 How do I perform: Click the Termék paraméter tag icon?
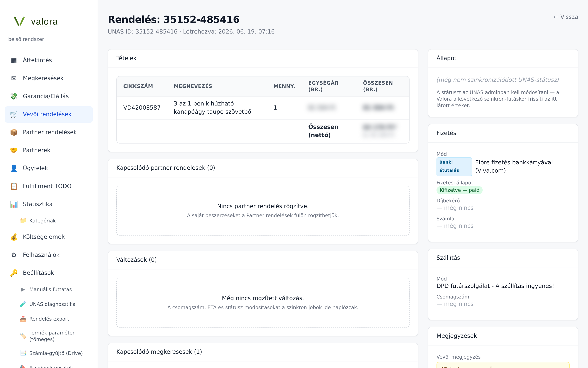23,336
